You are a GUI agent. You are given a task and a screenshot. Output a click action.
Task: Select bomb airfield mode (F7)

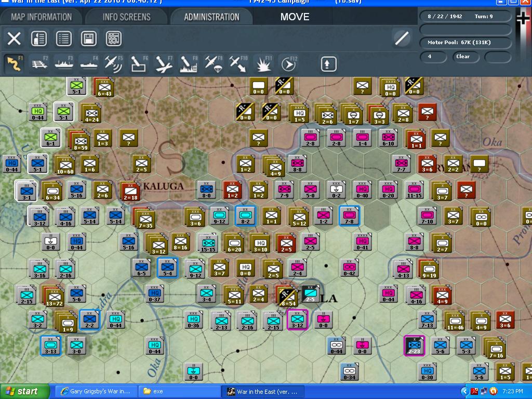pos(164,64)
